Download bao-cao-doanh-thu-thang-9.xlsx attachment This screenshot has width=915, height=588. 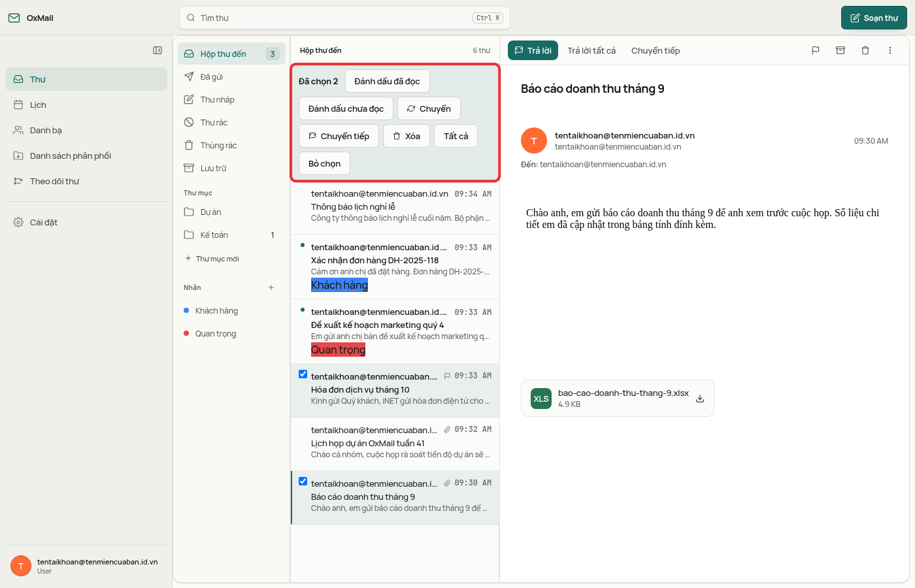[700, 399]
